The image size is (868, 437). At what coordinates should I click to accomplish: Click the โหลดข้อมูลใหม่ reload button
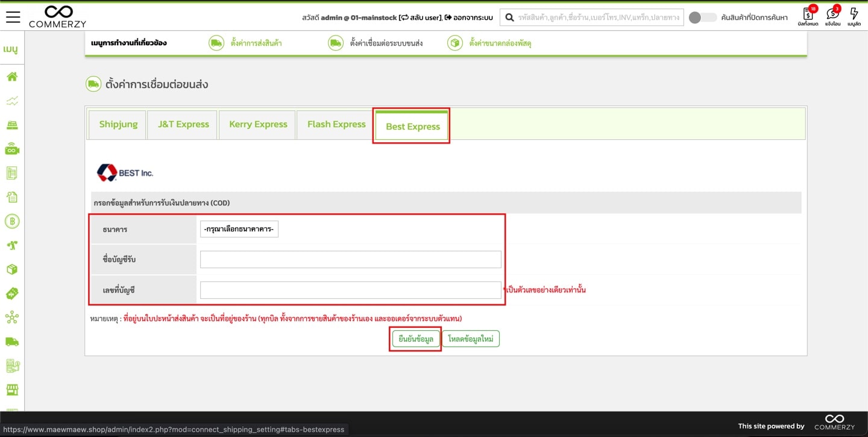471,339
